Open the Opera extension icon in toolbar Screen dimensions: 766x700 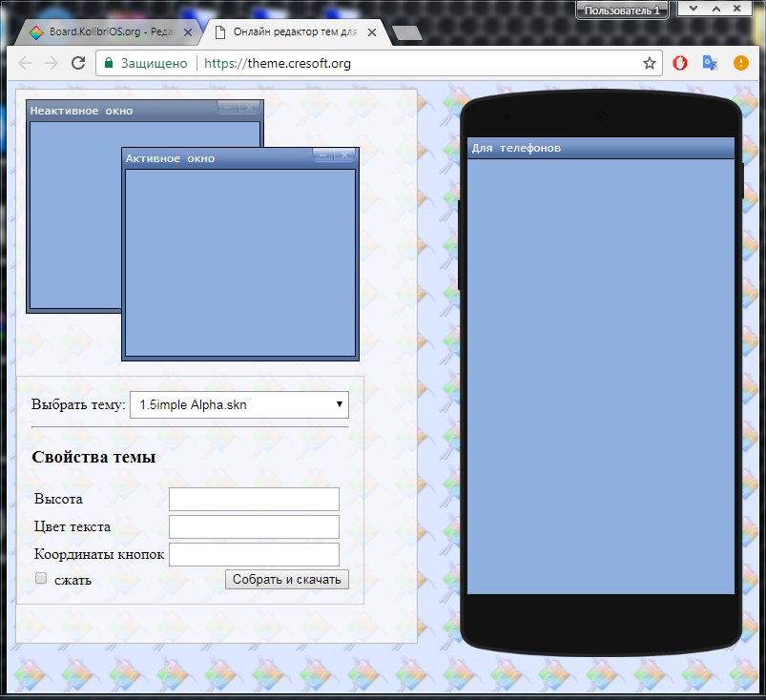pyautogui.click(x=680, y=63)
